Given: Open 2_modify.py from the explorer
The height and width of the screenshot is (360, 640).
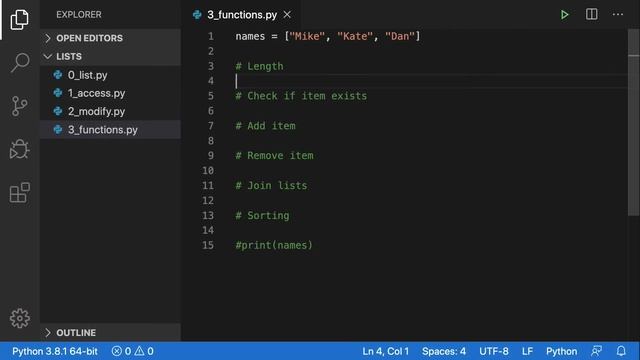Looking at the screenshot, I should 110,111.
